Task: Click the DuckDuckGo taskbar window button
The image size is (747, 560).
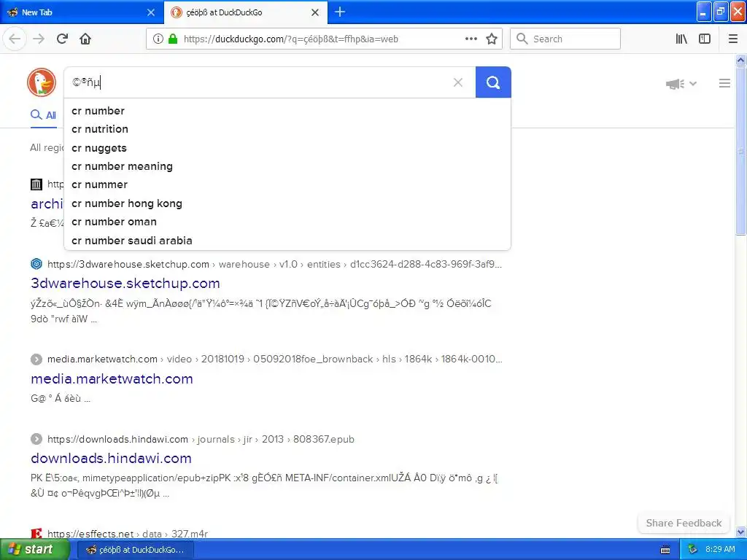Action: [135, 550]
